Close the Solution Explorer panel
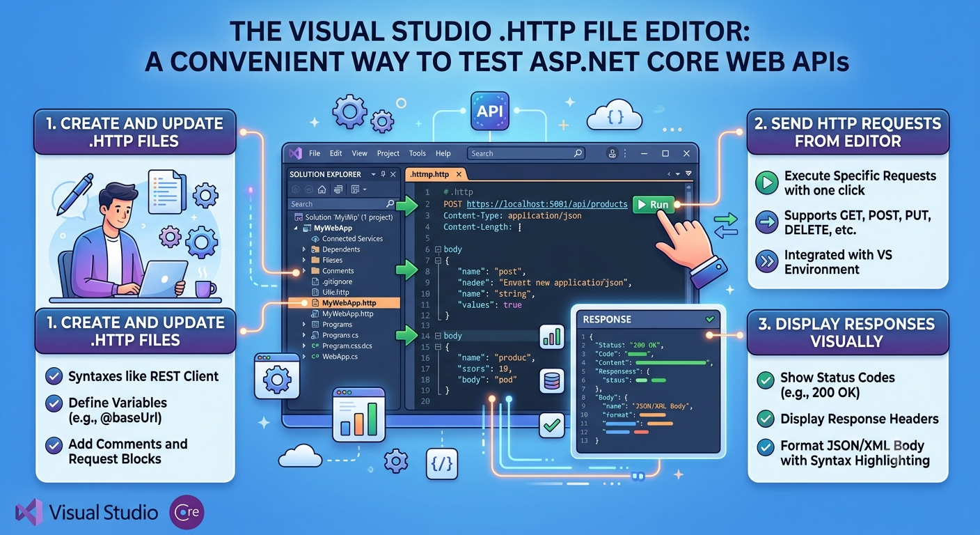This screenshot has width=980, height=535. click(x=393, y=174)
